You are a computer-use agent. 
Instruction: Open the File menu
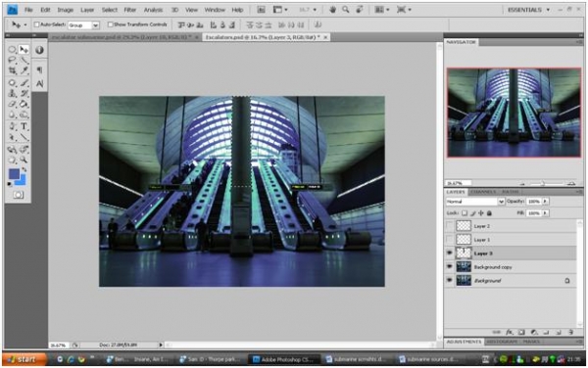point(28,10)
